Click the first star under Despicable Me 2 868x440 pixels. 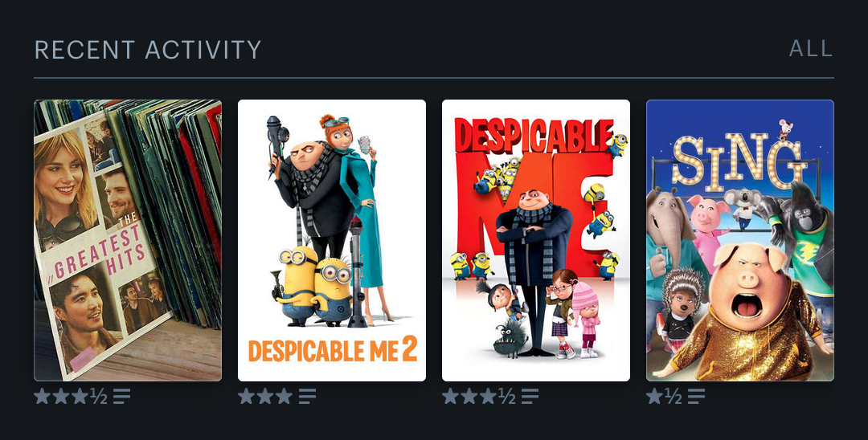247,396
